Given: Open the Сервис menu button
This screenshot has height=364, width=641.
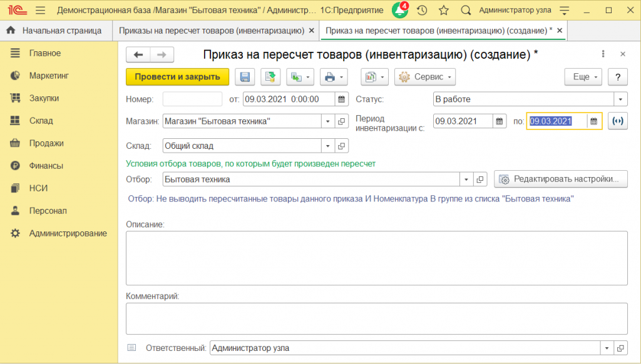Looking at the screenshot, I should [425, 77].
